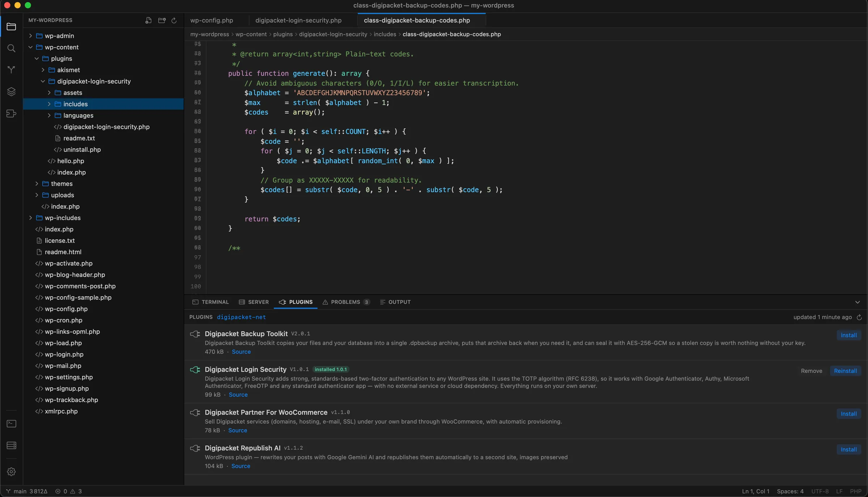Expand the wp-includes folder

click(30, 218)
